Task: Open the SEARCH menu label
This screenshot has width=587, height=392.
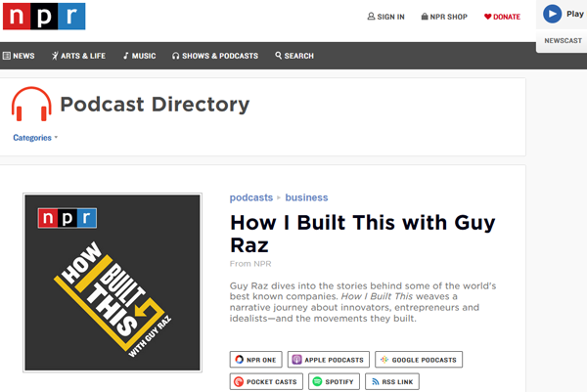Action: tap(299, 56)
